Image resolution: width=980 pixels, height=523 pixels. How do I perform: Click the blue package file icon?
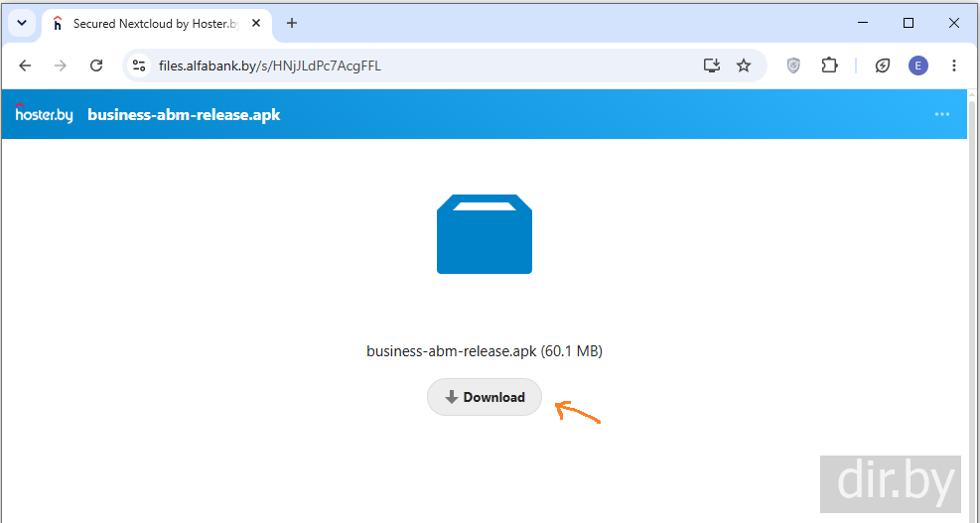[x=485, y=233]
